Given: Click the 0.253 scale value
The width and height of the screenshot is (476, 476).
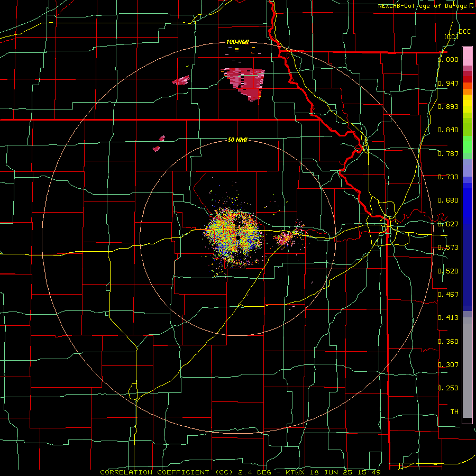Looking at the screenshot, I should click(448, 388).
